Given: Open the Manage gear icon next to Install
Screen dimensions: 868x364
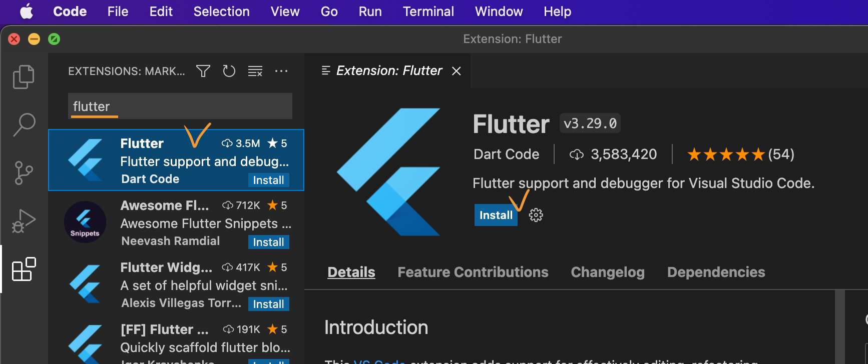Looking at the screenshot, I should point(536,215).
